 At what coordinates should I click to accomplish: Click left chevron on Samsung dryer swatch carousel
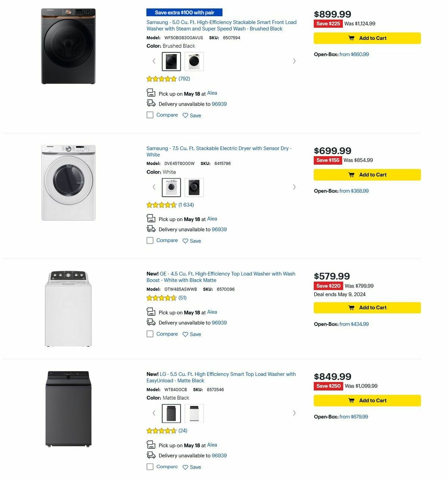pos(153,187)
